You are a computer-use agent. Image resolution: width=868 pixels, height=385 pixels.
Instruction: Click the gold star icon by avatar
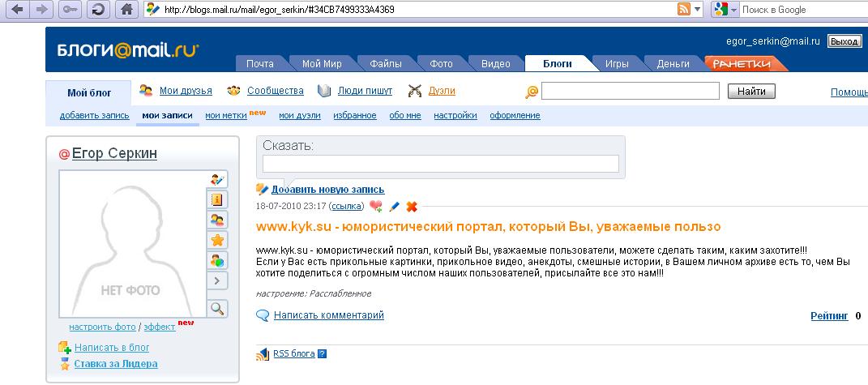click(217, 240)
